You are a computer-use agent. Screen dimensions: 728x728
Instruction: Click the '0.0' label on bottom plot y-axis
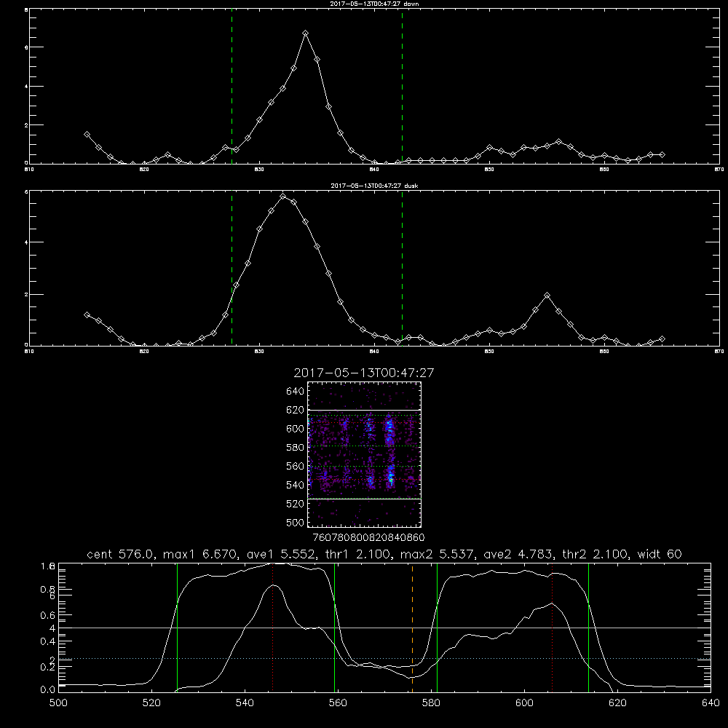47,690
